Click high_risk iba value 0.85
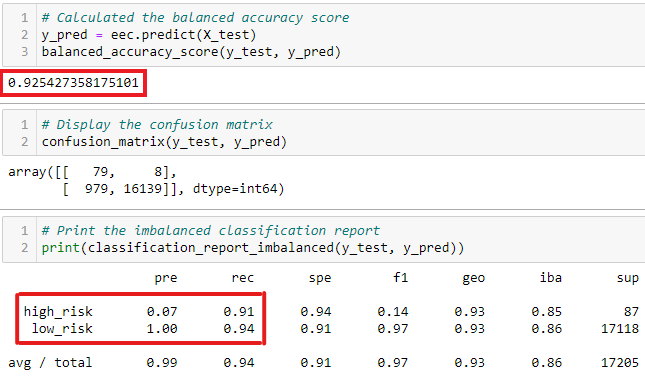 tap(547, 312)
